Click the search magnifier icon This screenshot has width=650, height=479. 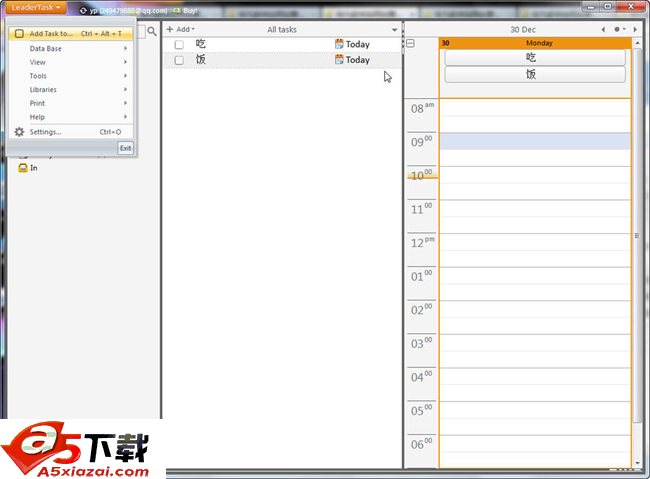[x=152, y=31]
